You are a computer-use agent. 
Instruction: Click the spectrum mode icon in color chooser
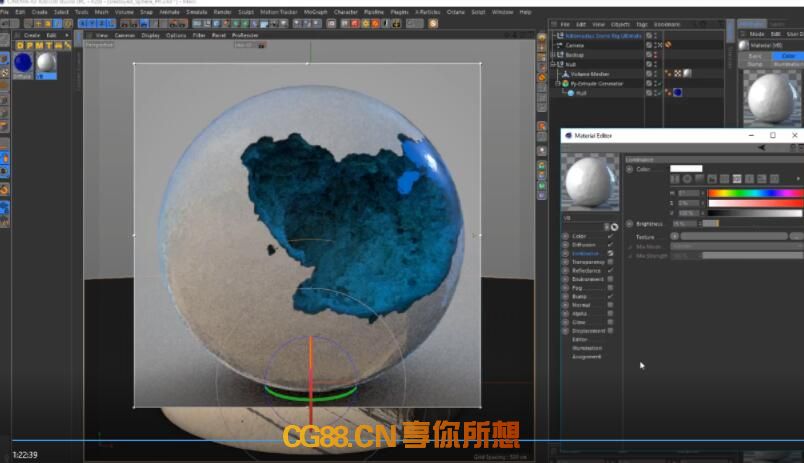tap(699, 179)
